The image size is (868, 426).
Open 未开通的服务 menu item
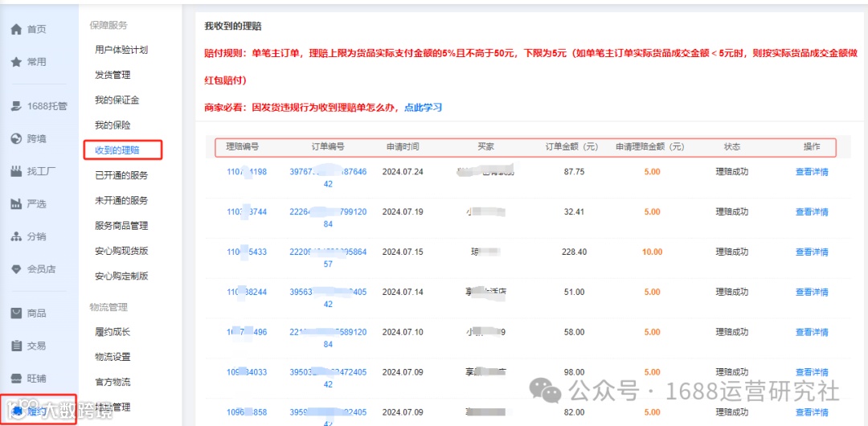click(121, 200)
